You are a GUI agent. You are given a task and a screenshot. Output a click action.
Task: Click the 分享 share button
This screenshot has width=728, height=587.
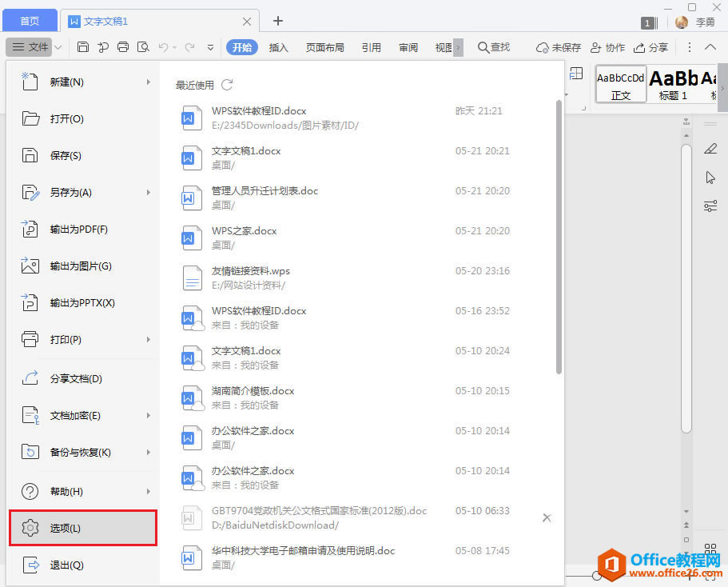click(x=651, y=47)
